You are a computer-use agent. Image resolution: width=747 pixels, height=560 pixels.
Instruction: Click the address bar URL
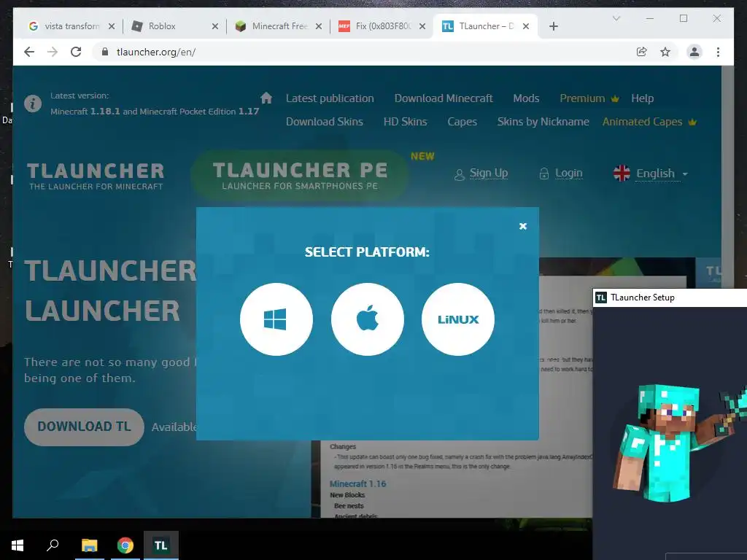click(x=156, y=52)
